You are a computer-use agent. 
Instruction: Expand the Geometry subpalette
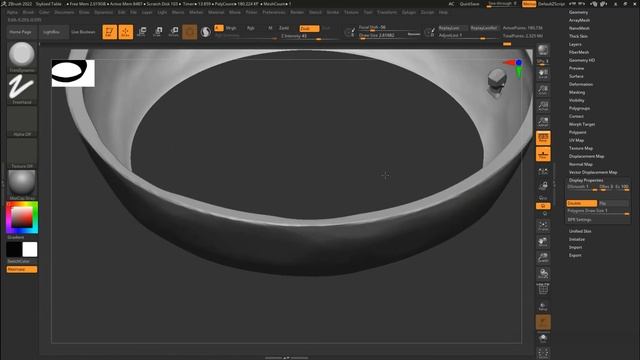pyautogui.click(x=578, y=12)
